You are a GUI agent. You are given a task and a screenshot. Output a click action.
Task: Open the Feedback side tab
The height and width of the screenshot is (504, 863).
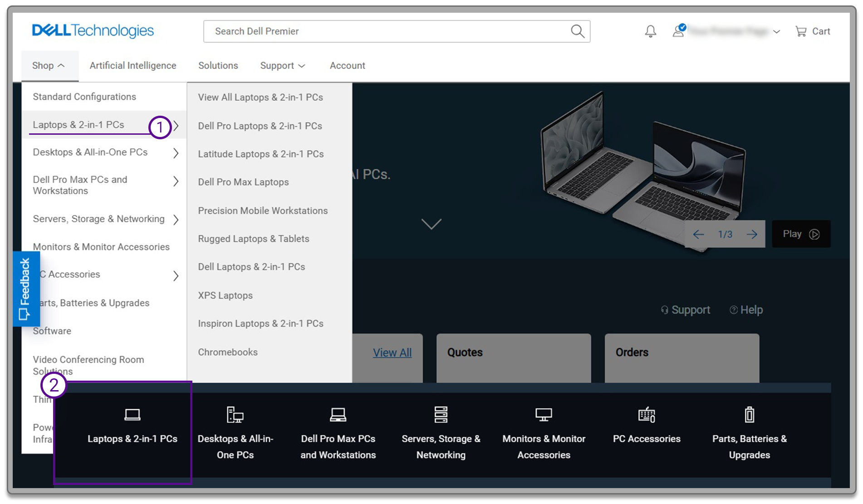click(x=26, y=289)
